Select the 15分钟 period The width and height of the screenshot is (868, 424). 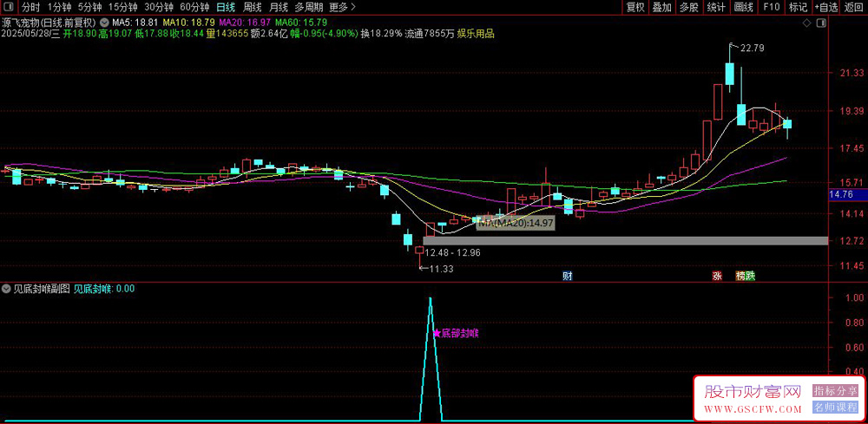(123, 7)
